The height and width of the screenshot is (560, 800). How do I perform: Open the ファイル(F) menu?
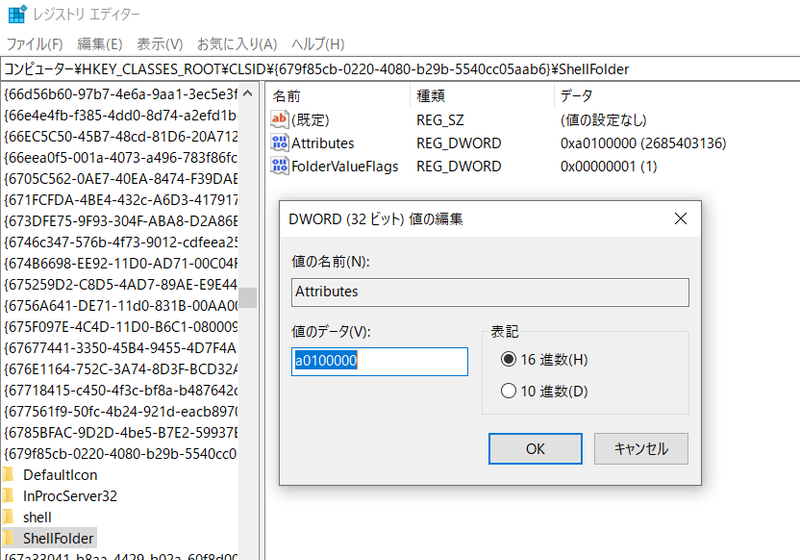tap(34, 44)
